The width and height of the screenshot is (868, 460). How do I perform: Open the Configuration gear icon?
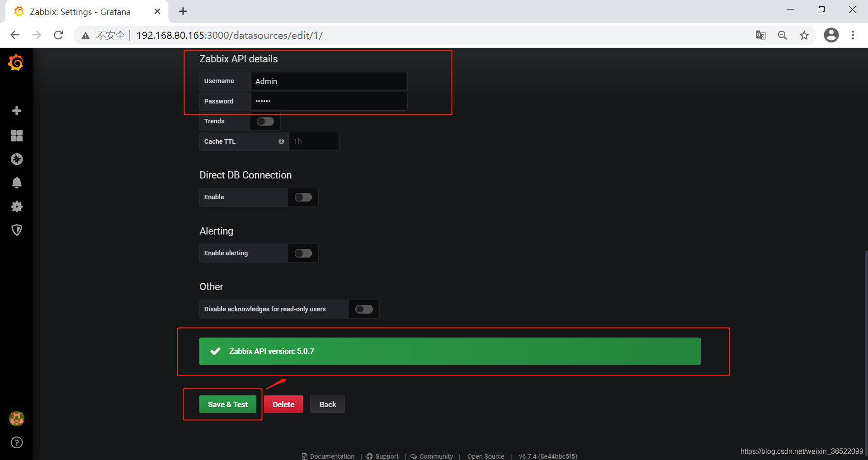pos(17,207)
